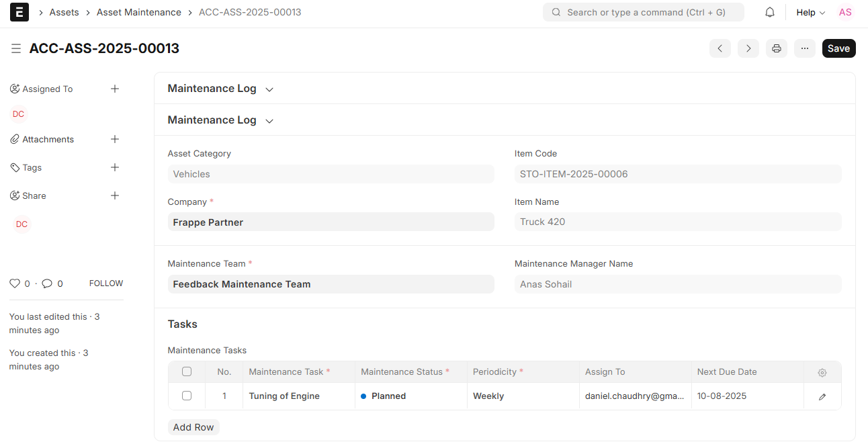Collapse the first Maintenance Log section
868x446 pixels.
click(269, 89)
